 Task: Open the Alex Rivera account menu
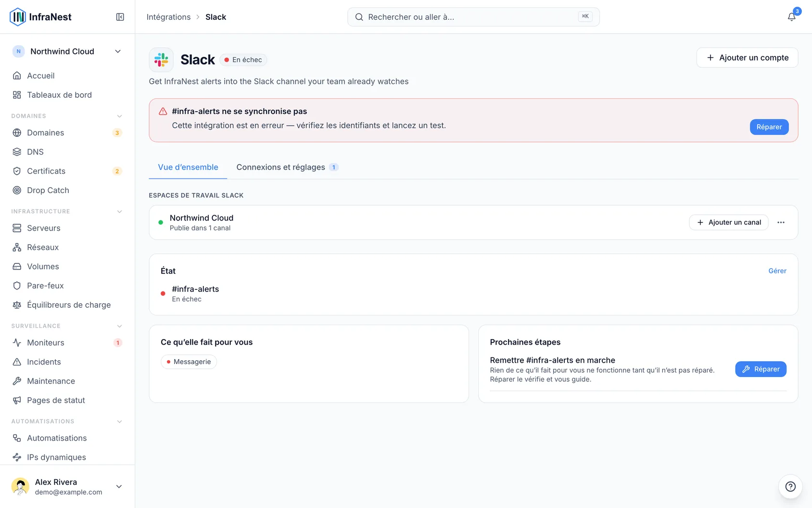(67, 486)
